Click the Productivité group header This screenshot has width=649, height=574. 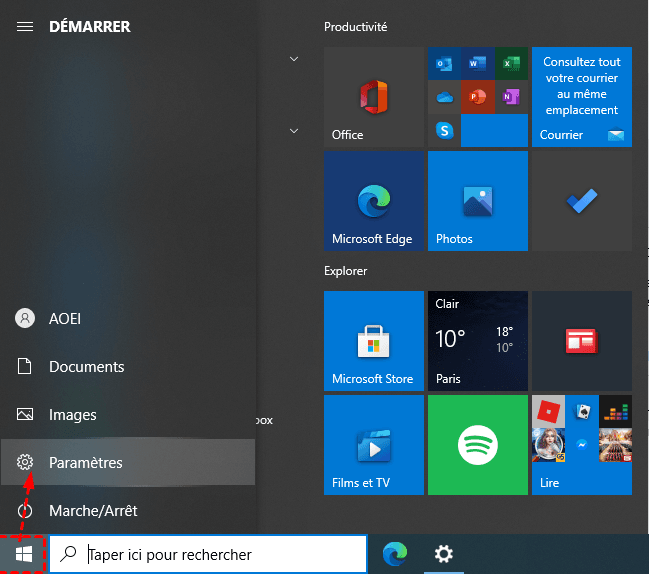356,27
